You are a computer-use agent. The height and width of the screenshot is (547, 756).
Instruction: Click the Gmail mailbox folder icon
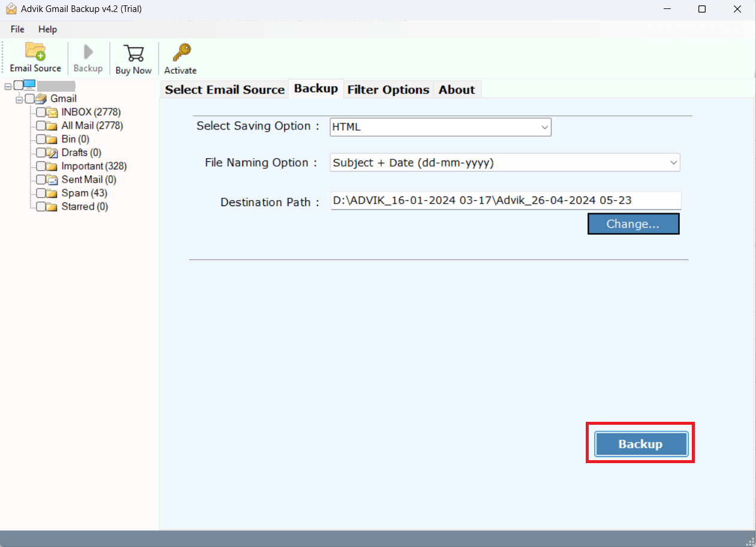click(x=41, y=99)
